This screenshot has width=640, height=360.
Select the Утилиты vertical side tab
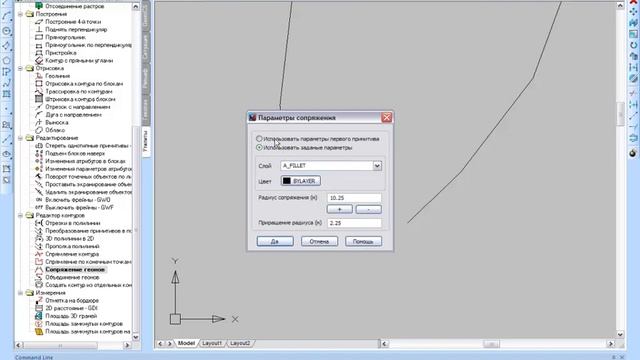click(146, 141)
